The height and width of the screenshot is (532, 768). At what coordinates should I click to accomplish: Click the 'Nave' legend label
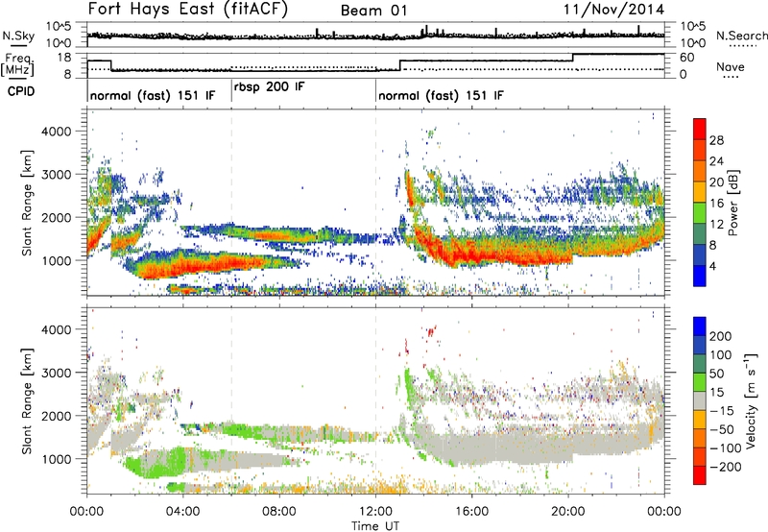click(731, 66)
